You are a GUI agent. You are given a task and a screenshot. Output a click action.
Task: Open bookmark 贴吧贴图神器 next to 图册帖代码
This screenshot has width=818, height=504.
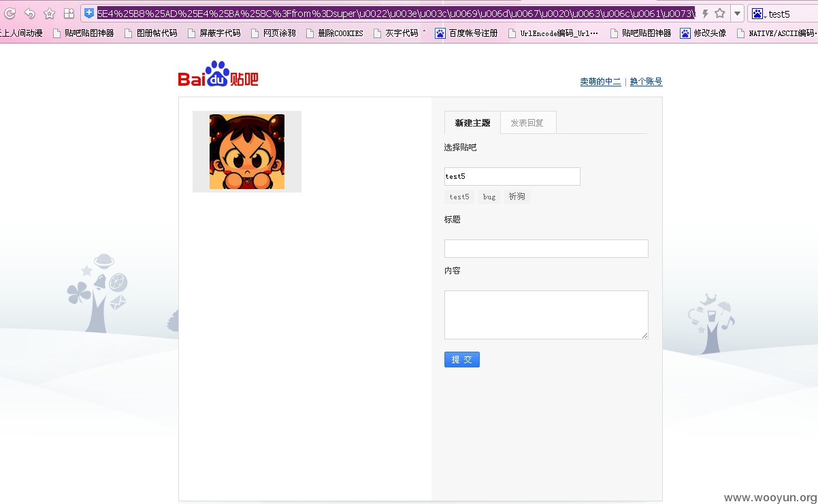pyautogui.click(x=83, y=33)
